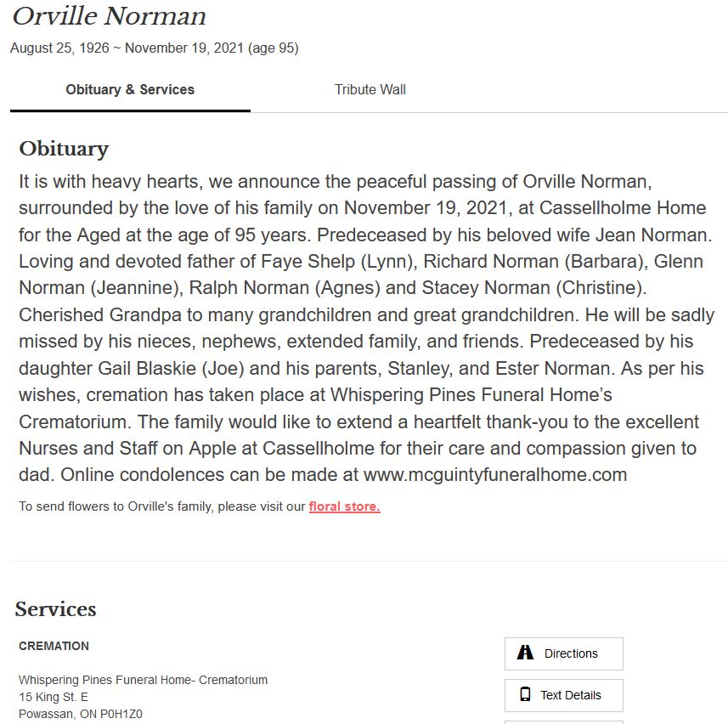Click the partially visible button below Text Details
The height and width of the screenshot is (724, 728).
point(563,721)
